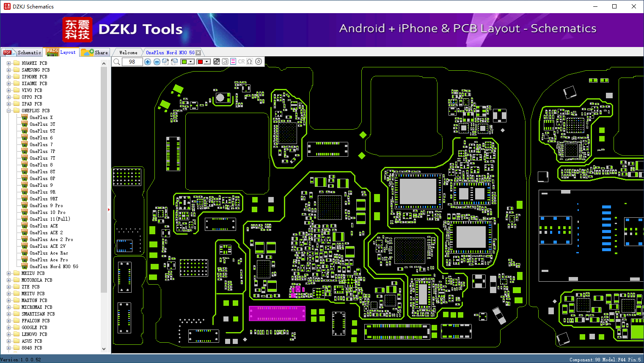Click the folder icon next to SMARTISAN PCB
This screenshot has height=363, width=644.
(x=17, y=314)
